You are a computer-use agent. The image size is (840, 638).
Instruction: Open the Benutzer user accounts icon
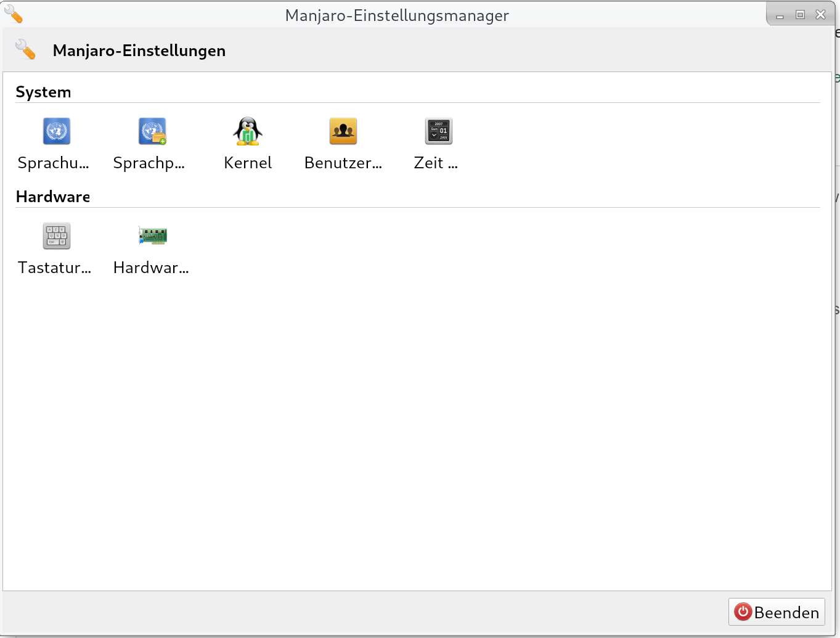pyautogui.click(x=343, y=131)
